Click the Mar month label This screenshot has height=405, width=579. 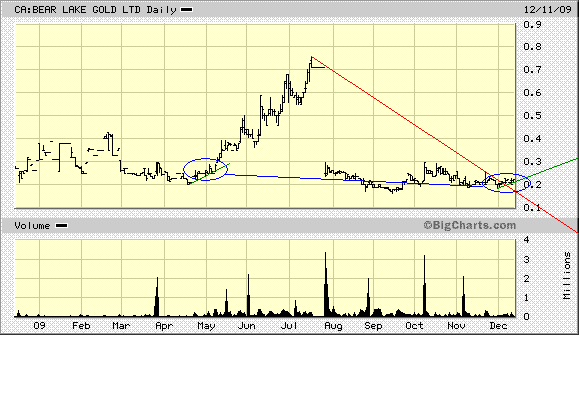pos(121,326)
